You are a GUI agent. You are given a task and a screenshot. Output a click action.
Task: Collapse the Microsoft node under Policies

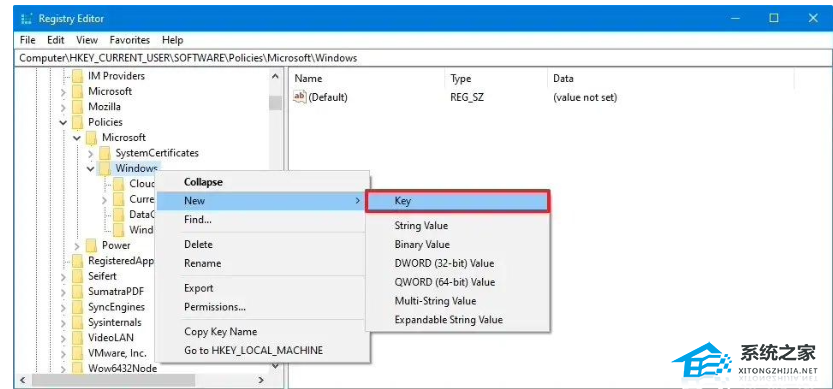[x=78, y=138]
